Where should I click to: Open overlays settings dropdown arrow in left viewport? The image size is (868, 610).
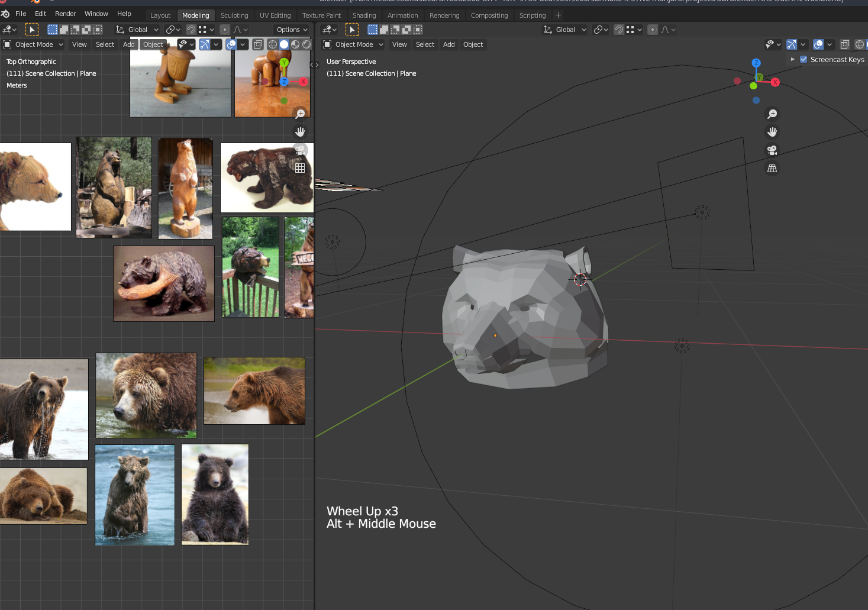click(243, 44)
